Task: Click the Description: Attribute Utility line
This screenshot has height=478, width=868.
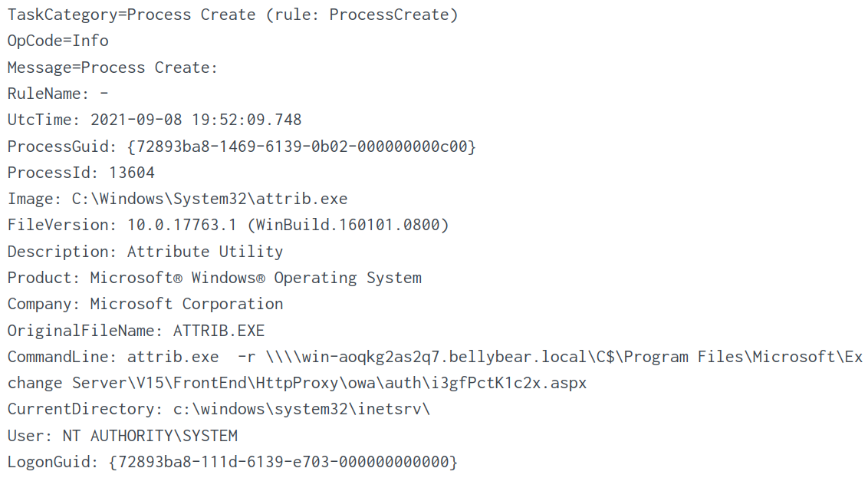Action: point(146,252)
